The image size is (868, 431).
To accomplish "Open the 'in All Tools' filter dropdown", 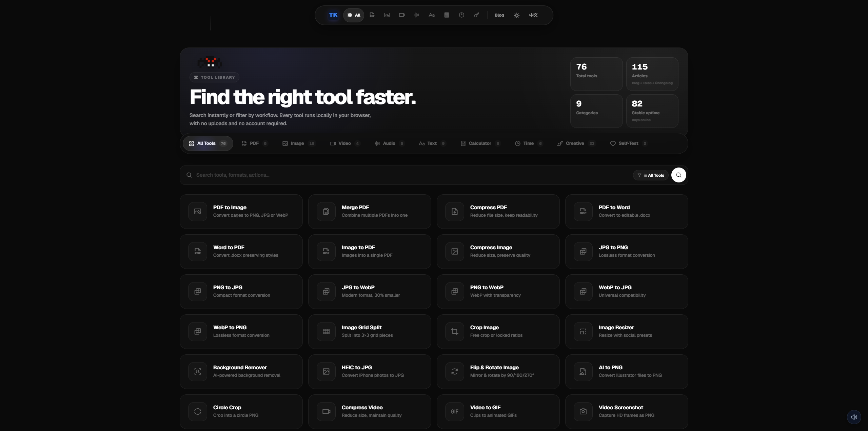I will (x=651, y=175).
